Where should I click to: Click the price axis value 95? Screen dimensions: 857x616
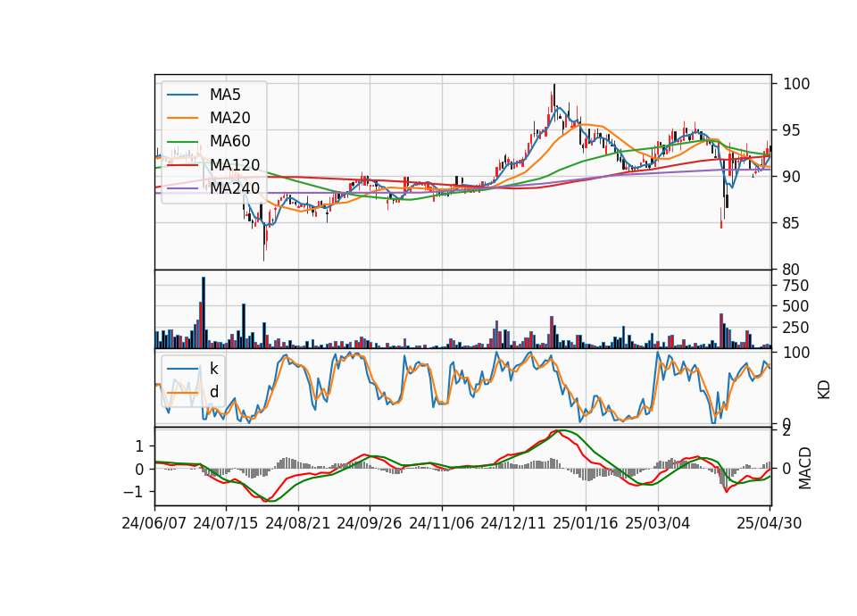coord(792,130)
